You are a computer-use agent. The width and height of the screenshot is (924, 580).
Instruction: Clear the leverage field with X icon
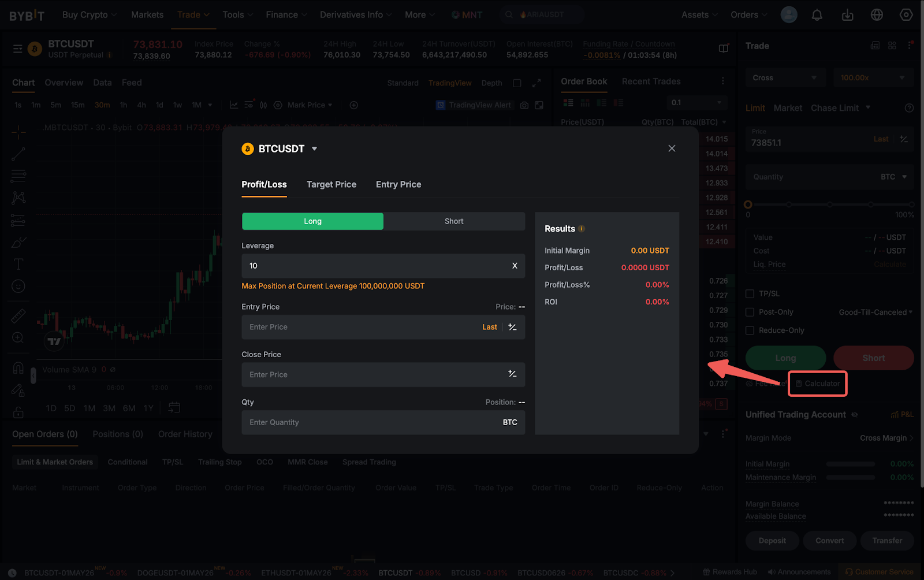[x=515, y=266]
